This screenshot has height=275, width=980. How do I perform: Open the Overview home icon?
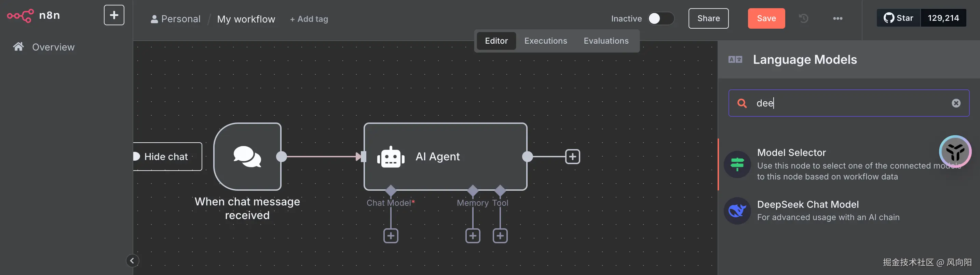point(18,47)
